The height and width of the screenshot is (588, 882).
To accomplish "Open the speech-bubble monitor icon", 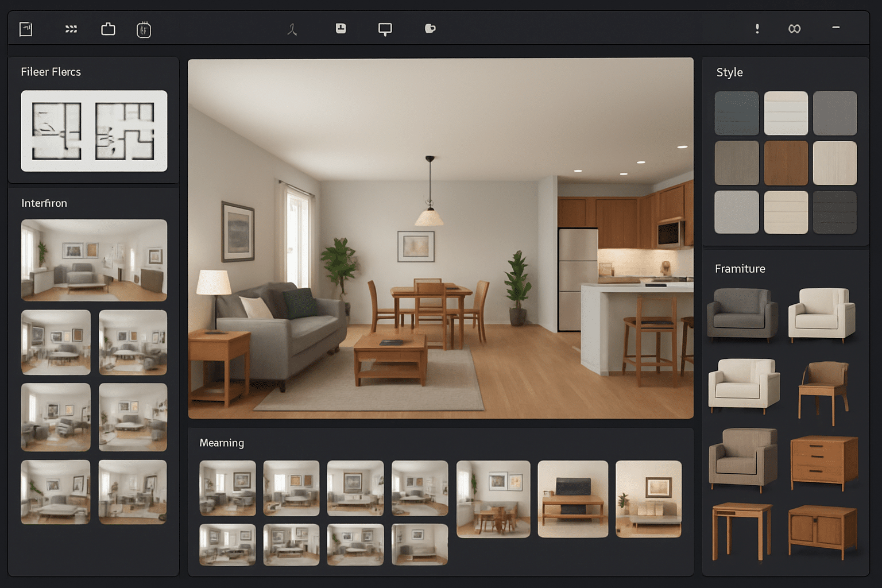I will click(x=385, y=29).
